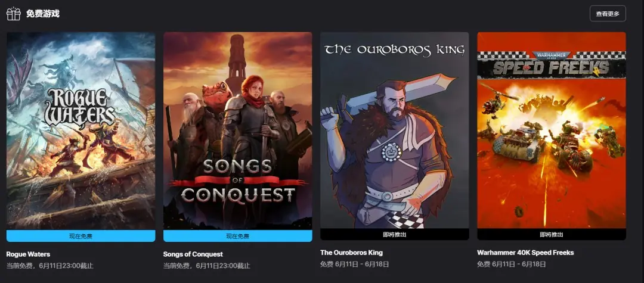Click 即将推出 banner under The Ouroboros King
The width and height of the screenshot is (644, 283).
click(x=395, y=234)
